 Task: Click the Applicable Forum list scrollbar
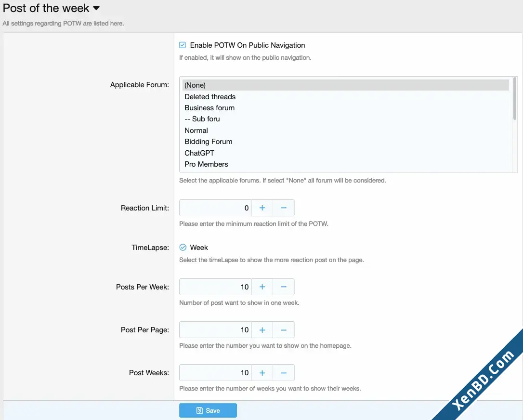tap(515, 98)
